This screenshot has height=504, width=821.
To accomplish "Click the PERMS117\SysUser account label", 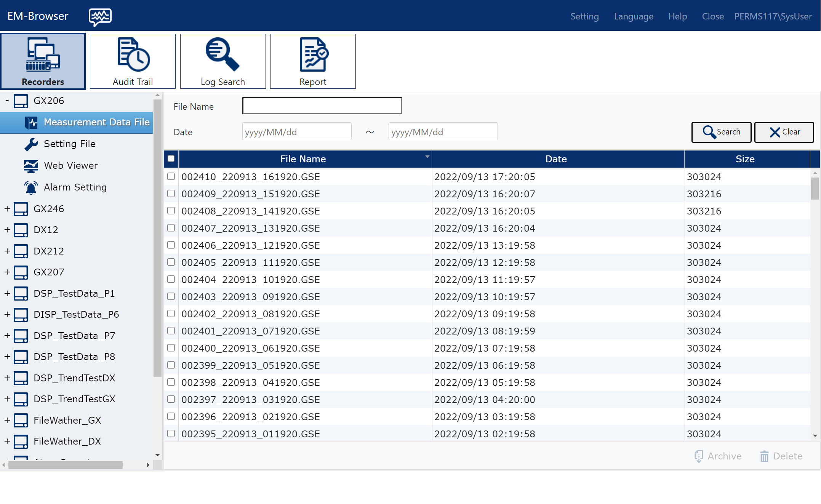I will click(x=773, y=16).
